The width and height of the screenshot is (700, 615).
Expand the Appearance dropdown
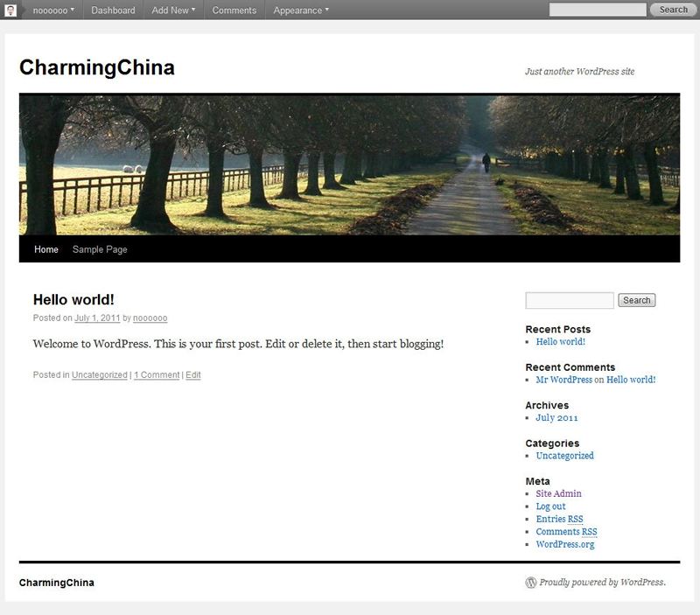pos(297,10)
